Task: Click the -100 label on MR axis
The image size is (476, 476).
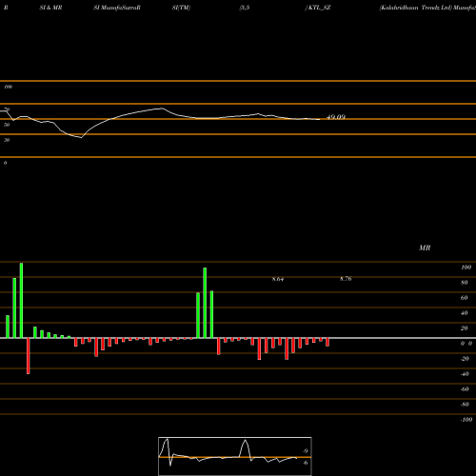Action: click(466, 420)
